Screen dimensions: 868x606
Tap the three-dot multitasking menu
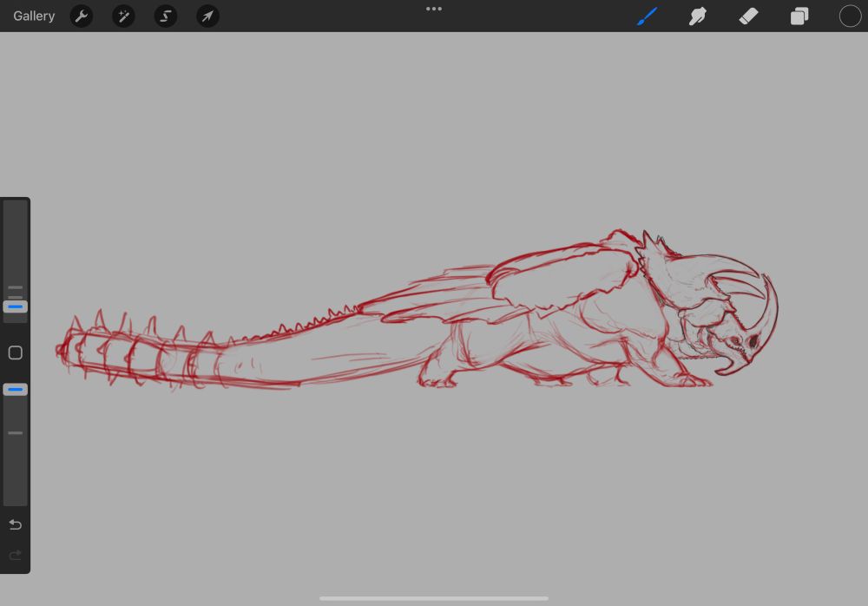click(x=434, y=9)
